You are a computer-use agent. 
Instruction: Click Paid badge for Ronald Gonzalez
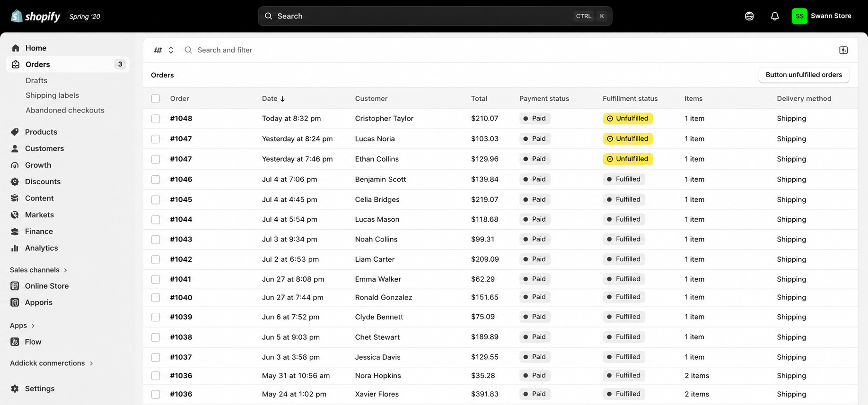(x=535, y=297)
